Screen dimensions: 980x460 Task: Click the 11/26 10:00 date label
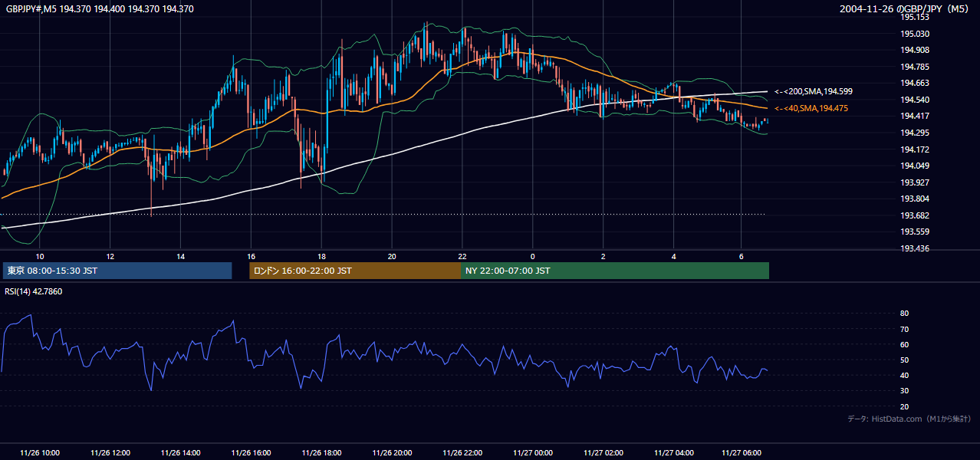(40, 453)
